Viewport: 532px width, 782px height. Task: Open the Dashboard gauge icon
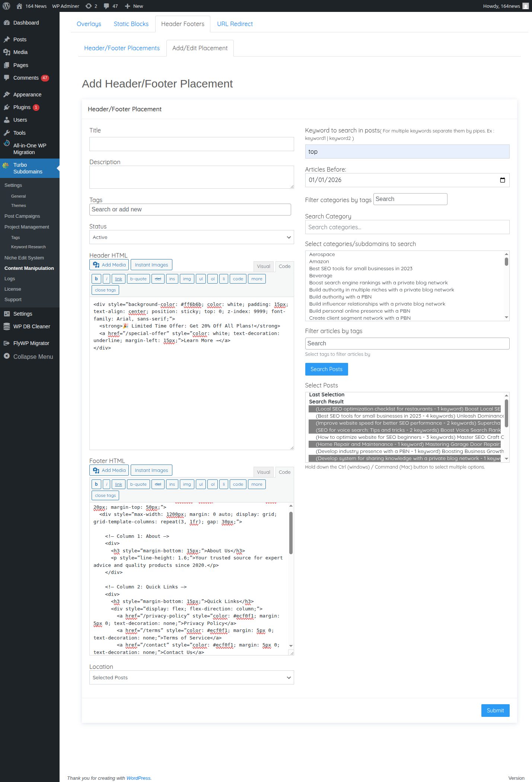pos(7,23)
